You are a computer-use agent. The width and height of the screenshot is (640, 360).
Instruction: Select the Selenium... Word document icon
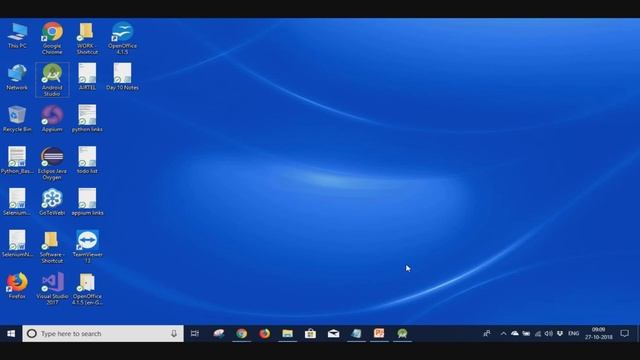pyautogui.click(x=17, y=202)
